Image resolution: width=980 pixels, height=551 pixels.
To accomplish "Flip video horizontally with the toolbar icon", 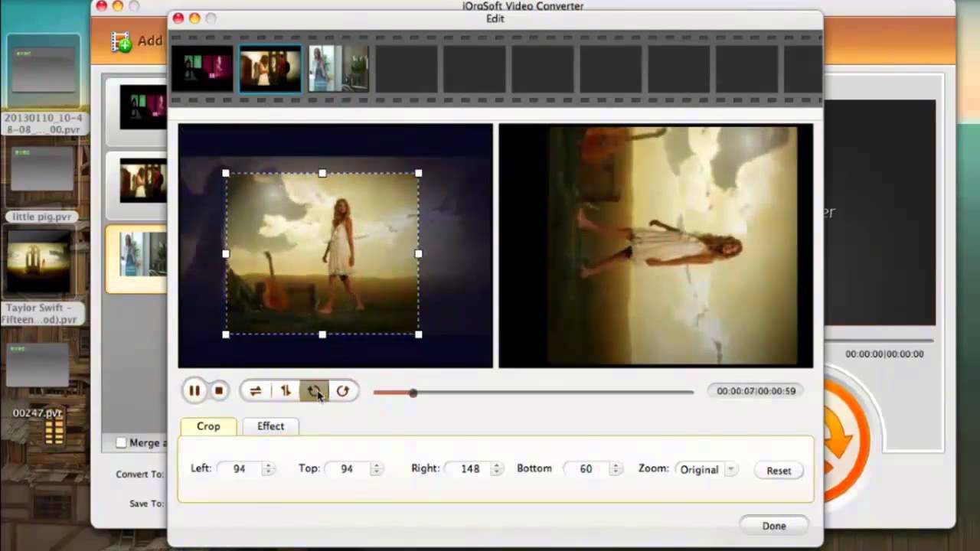I will (255, 391).
